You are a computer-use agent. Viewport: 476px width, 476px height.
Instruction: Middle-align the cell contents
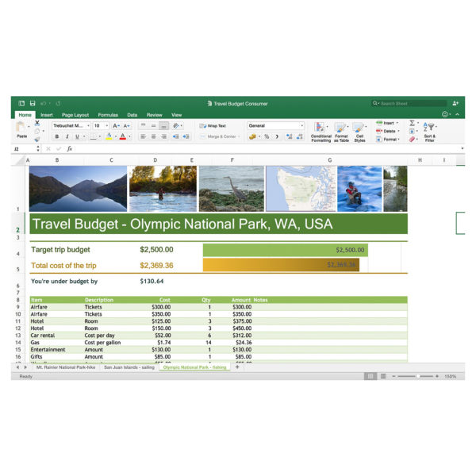154,125
